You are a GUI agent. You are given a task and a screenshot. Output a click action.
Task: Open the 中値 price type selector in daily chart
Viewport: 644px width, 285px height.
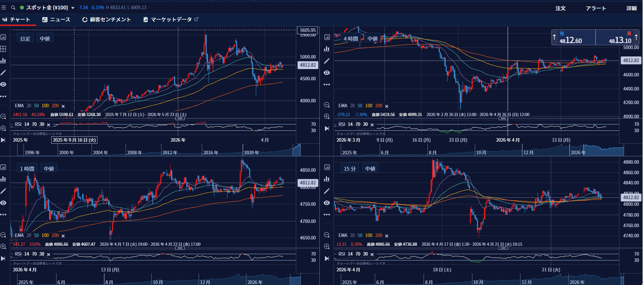(x=45, y=39)
